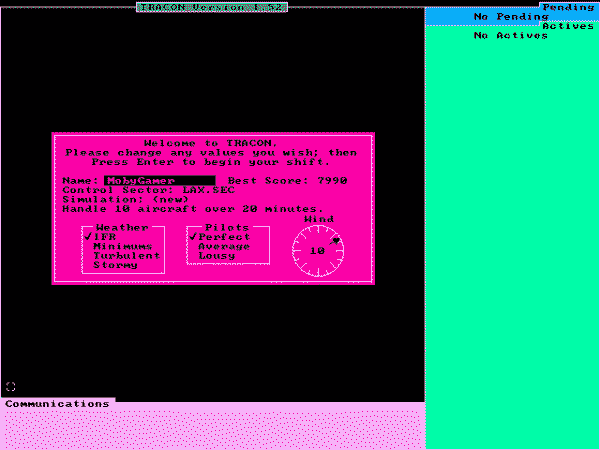Click the wind direction marker on the dial
The width and height of the screenshot is (600, 450).
point(335,241)
